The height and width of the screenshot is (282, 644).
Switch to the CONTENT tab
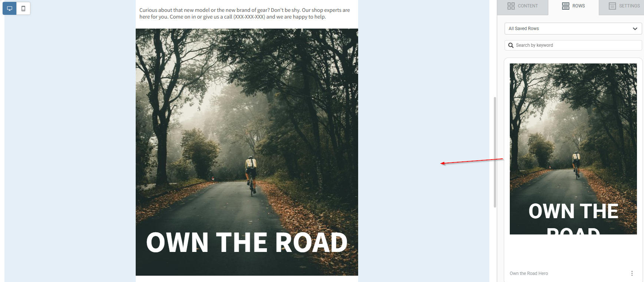[522, 6]
